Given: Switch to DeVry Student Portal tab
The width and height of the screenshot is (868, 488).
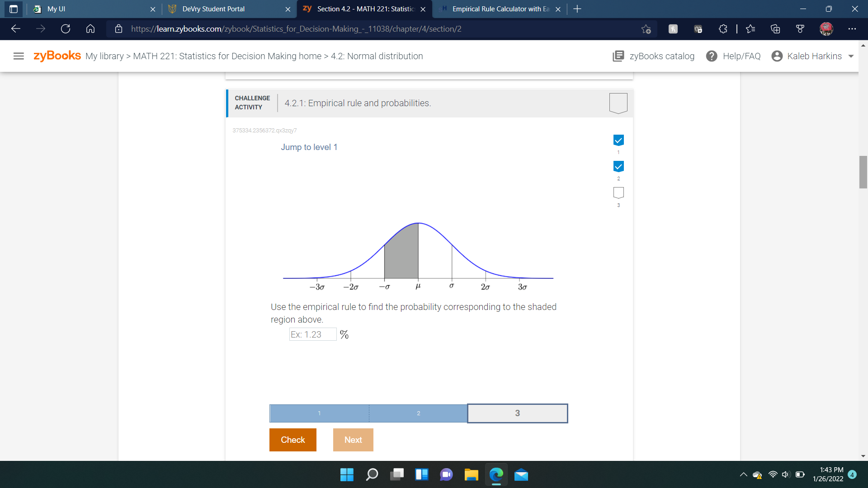Looking at the screenshot, I should click(x=213, y=9).
